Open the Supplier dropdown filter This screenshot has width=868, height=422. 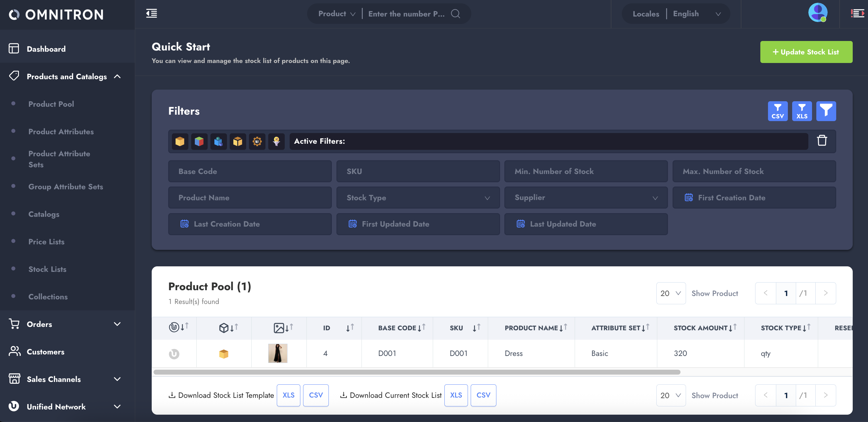coord(586,198)
